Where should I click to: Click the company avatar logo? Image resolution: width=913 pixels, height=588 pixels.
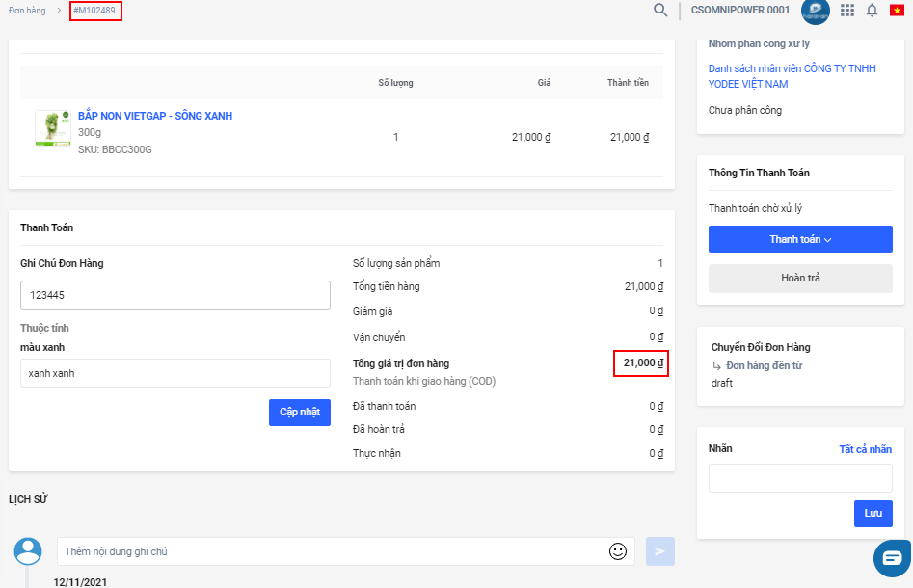815,11
